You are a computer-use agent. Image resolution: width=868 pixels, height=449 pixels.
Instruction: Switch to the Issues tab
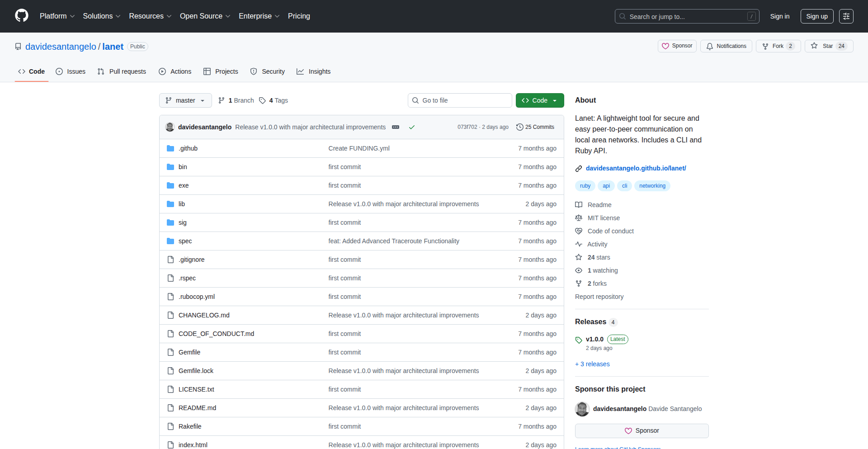point(71,71)
